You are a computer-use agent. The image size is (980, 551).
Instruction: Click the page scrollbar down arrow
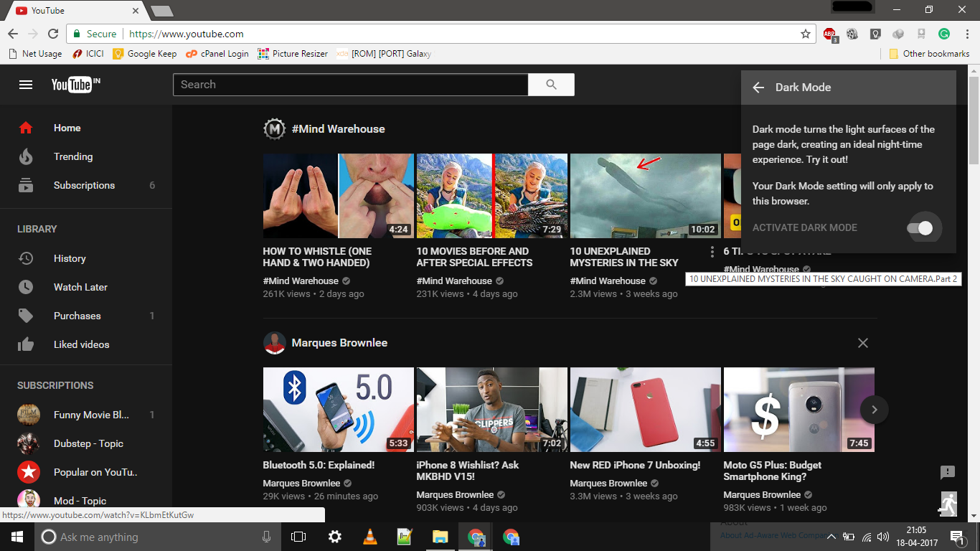point(974,516)
